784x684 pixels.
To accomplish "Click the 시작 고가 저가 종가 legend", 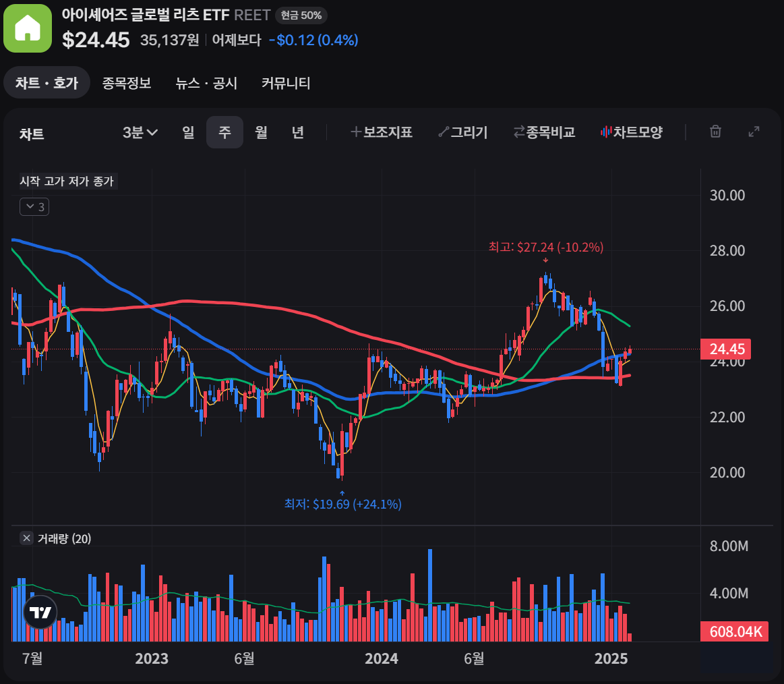I will [x=67, y=181].
